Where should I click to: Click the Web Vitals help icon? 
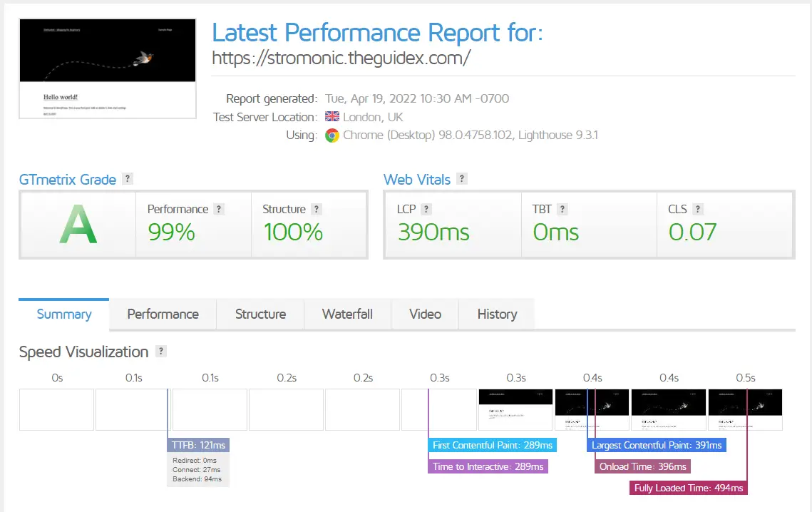(x=461, y=179)
